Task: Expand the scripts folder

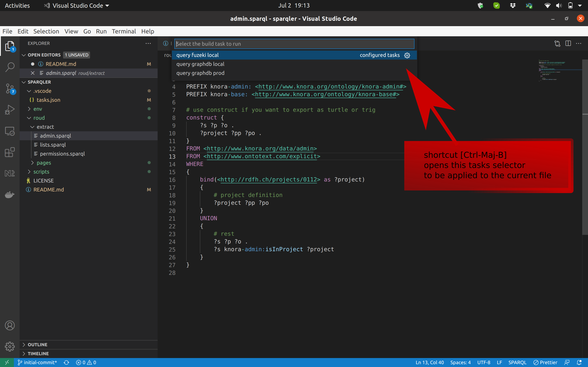Action: (x=29, y=172)
